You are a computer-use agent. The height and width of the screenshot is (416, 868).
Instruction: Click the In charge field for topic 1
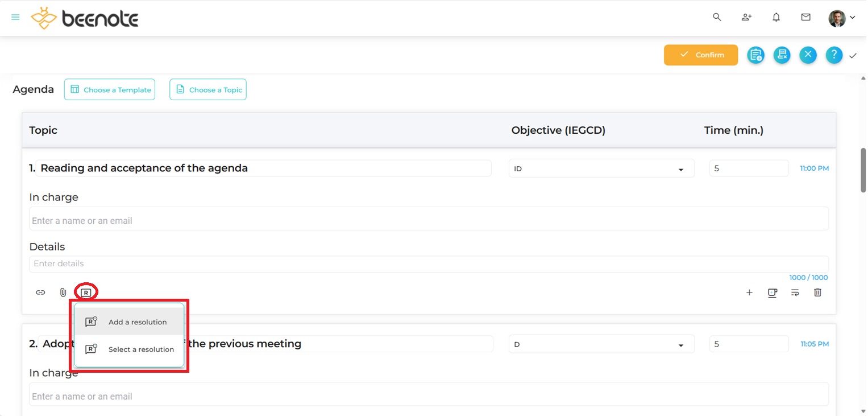click(429, 221)
